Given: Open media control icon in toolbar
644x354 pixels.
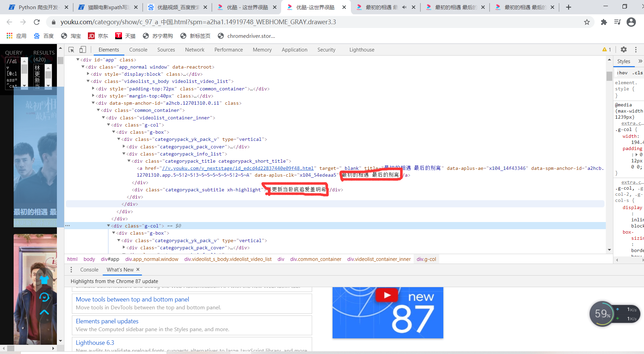Looking at the screenshot, I should pyautogui.click(x=617, y=22).
